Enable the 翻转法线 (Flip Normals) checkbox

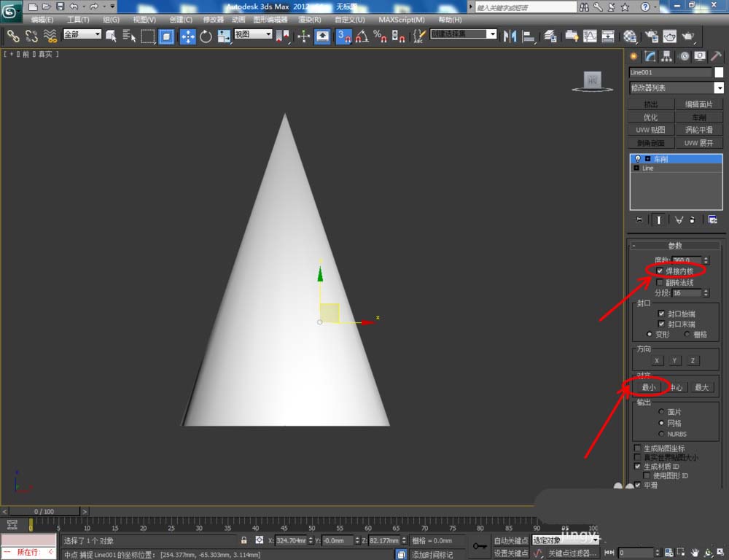[660, 282]
